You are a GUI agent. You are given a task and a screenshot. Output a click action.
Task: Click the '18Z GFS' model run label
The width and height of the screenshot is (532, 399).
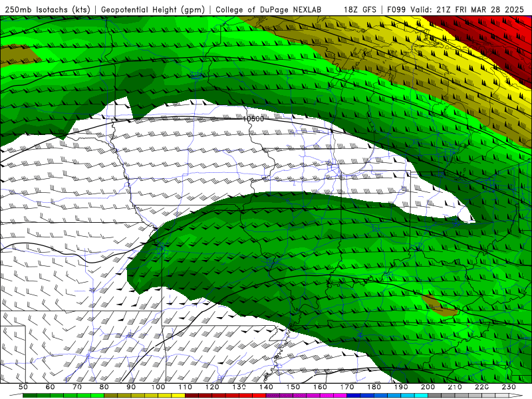[360, 9]
